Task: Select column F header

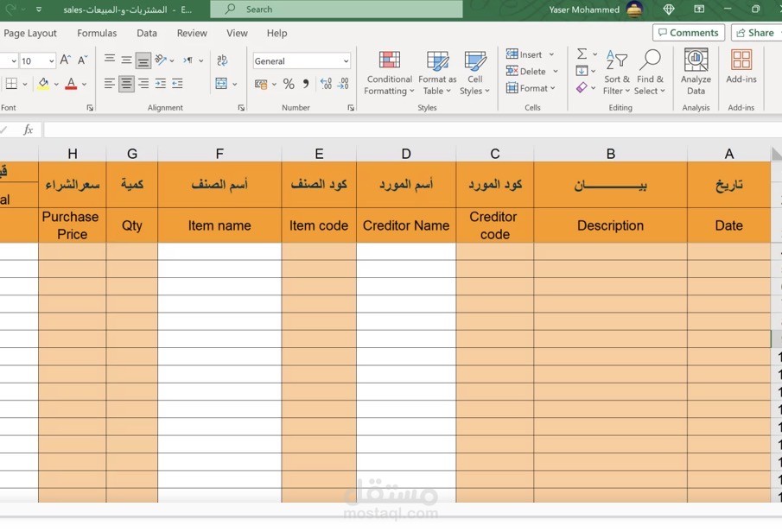Action: pyautogui.click(x=219, y=154)
